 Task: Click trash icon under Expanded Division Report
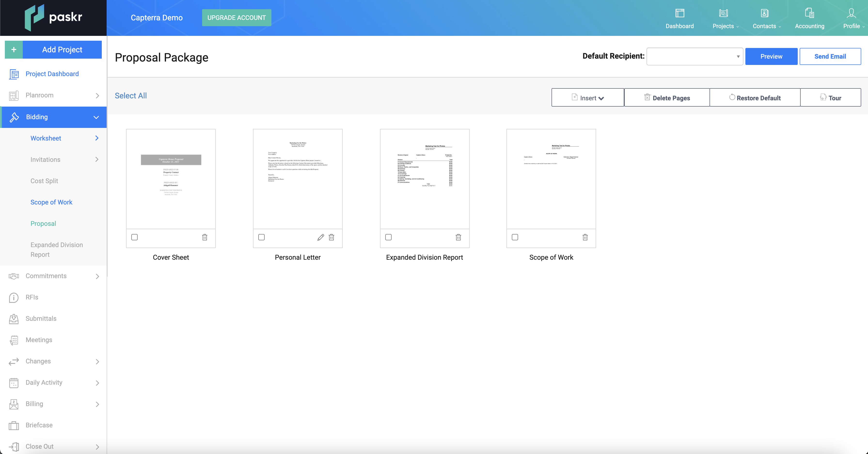pos(458,237)
